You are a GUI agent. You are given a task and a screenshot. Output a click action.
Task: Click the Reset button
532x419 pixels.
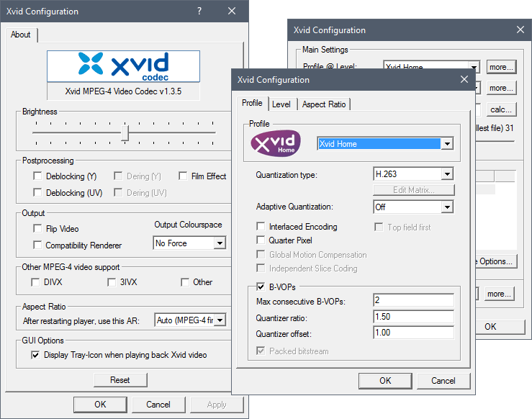(120, 380)
